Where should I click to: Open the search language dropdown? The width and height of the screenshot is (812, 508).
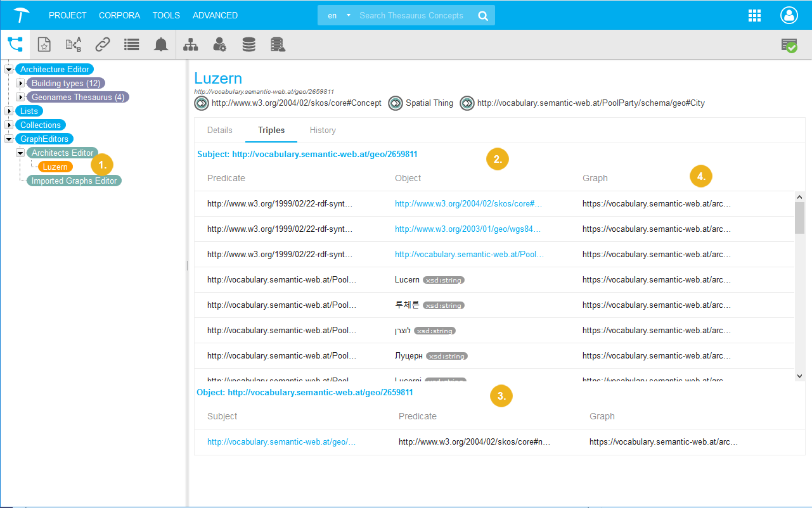(x=338, y=16)
